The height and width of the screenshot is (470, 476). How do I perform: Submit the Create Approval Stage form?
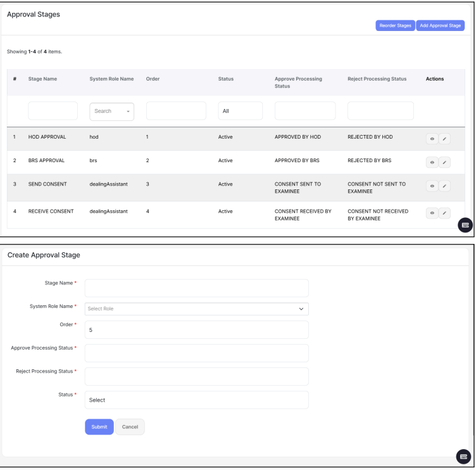point(99,427)
